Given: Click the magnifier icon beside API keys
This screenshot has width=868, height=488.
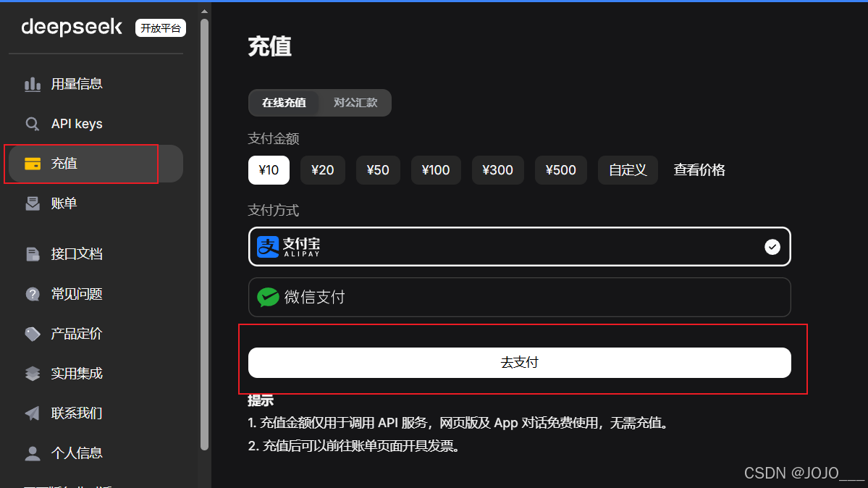Looking at the screenshot, I should [x=32, y=124].
